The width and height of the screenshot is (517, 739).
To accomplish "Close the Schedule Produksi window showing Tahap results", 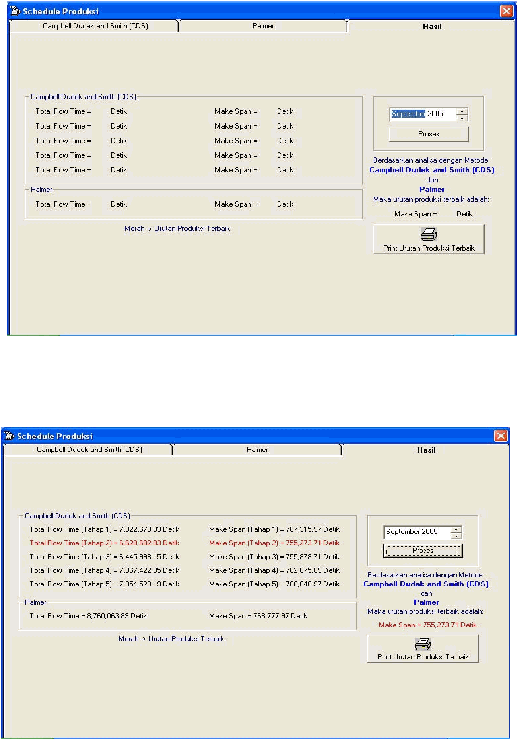I will (501, 435).
